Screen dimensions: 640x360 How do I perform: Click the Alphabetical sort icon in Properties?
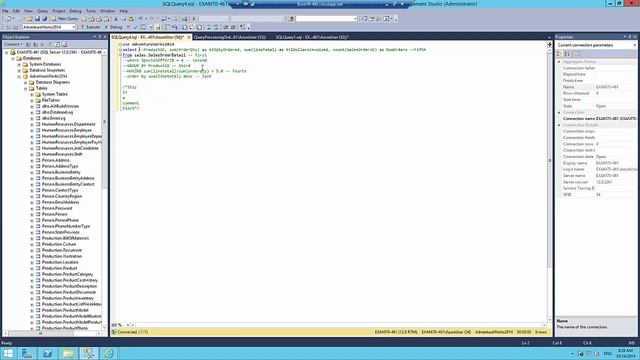(x=567, y=54)
